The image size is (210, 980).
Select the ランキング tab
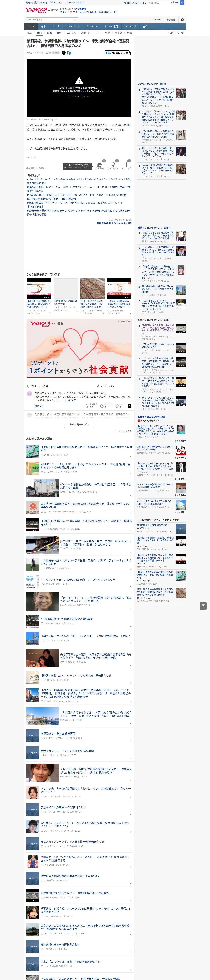tap(130, 27)
